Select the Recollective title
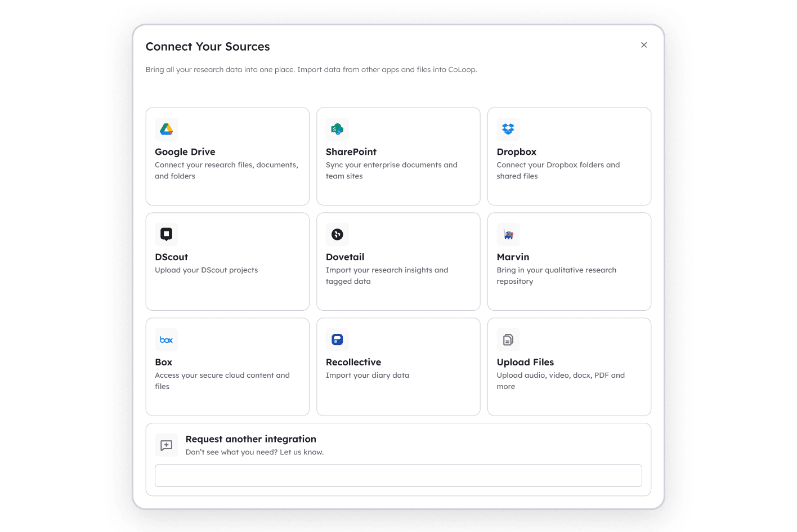 tap(353, 363)
